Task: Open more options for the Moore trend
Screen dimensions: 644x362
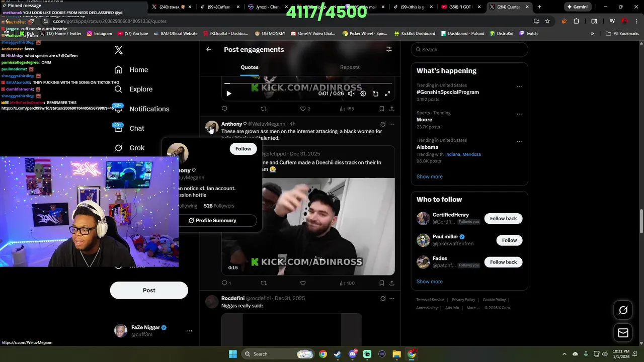Action: pos(519,114)
